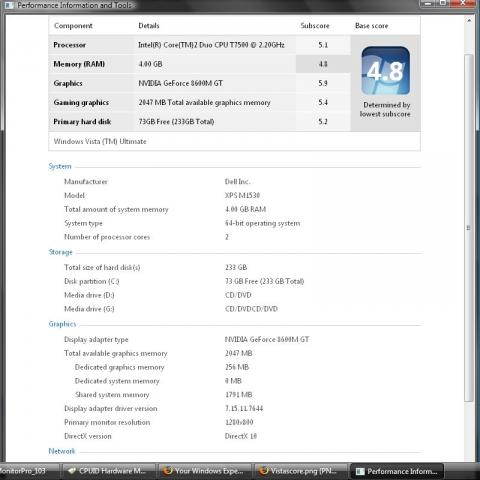Select the Graphics section heading
Screen dimensions: 480x480
pyautogui.click(x=62, y=324)
